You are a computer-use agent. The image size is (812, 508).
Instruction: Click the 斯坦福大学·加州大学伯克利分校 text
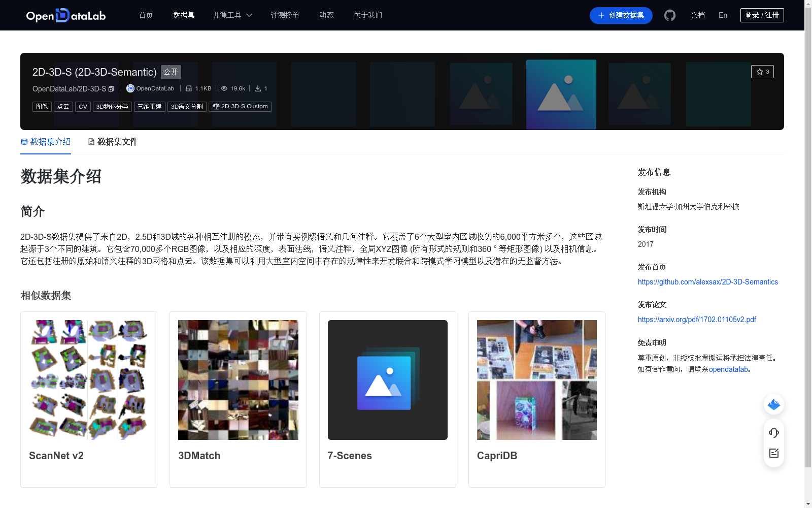point(689,207)
